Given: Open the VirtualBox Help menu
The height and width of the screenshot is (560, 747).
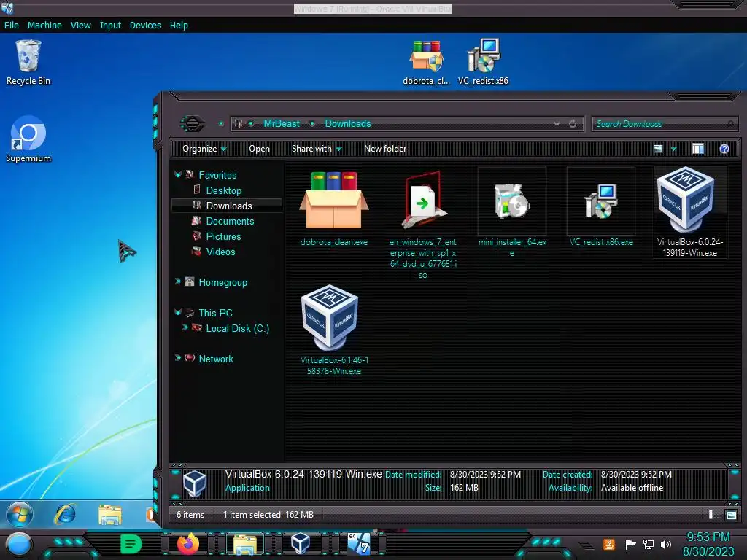Looking at the screenshot, I should 179,26.
